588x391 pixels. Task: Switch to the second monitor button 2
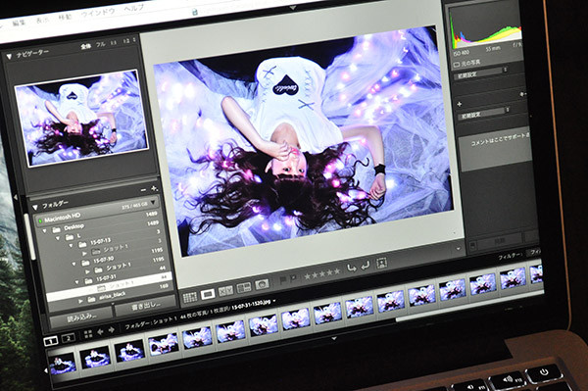click(68, 338)
